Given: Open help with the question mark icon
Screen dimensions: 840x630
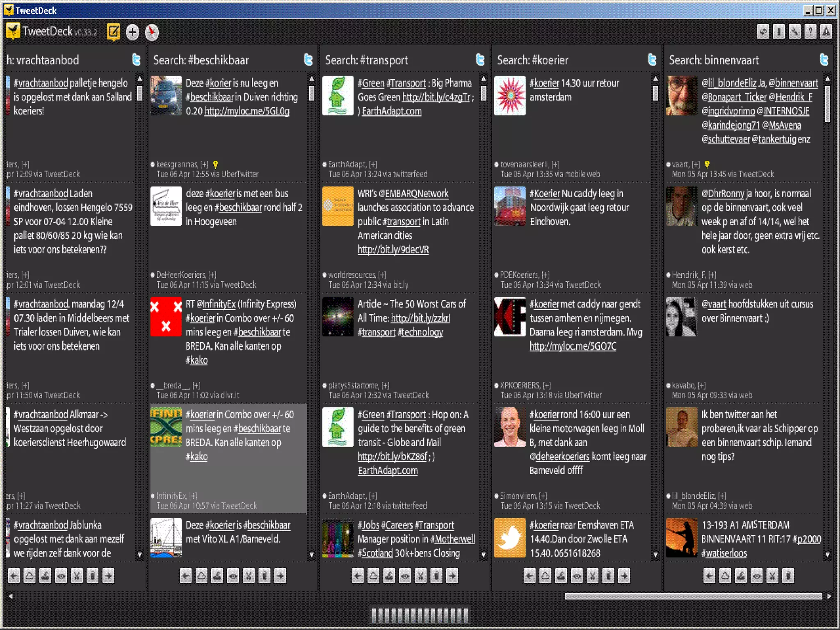Looking at the screenshot, I should [810, 32].
